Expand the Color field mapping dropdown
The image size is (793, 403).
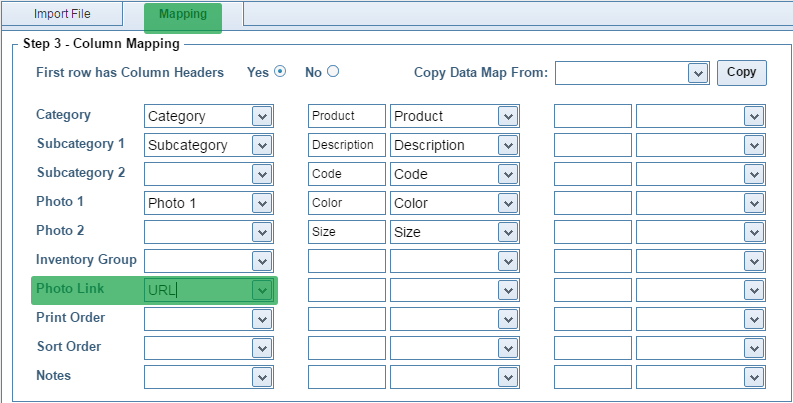coord(508,203)
